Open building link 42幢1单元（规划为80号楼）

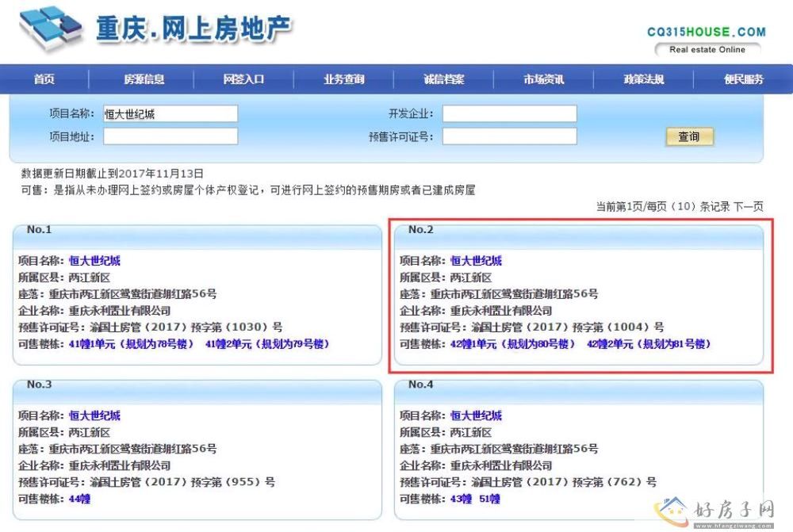(x=513, y=344)
